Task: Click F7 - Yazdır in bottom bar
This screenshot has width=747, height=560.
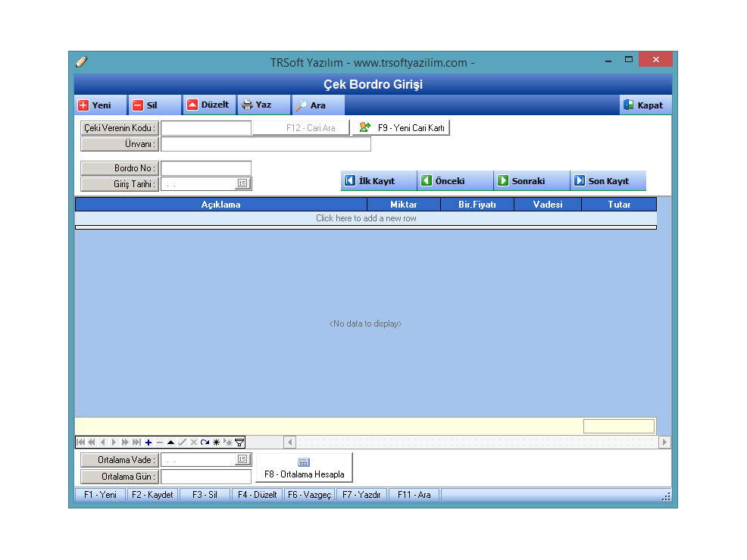Action: pyautogui.click(x=361, y=495)
